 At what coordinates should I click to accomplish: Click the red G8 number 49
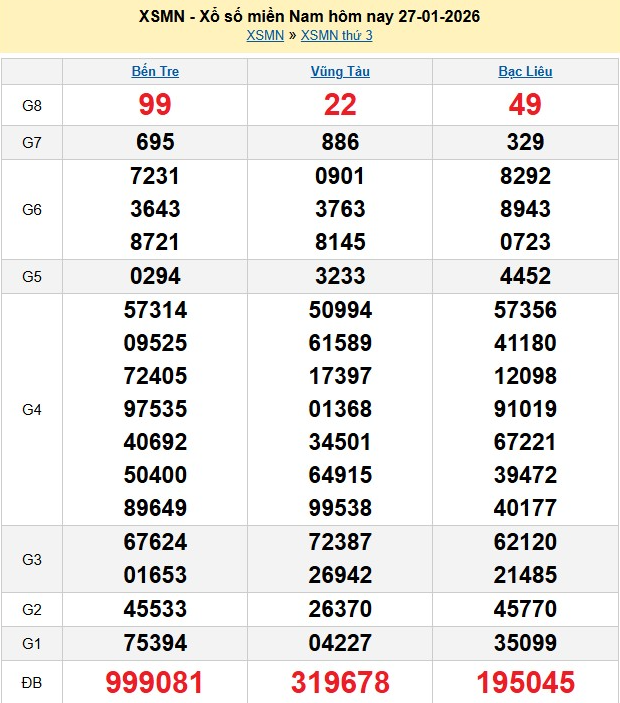point(525,105)
